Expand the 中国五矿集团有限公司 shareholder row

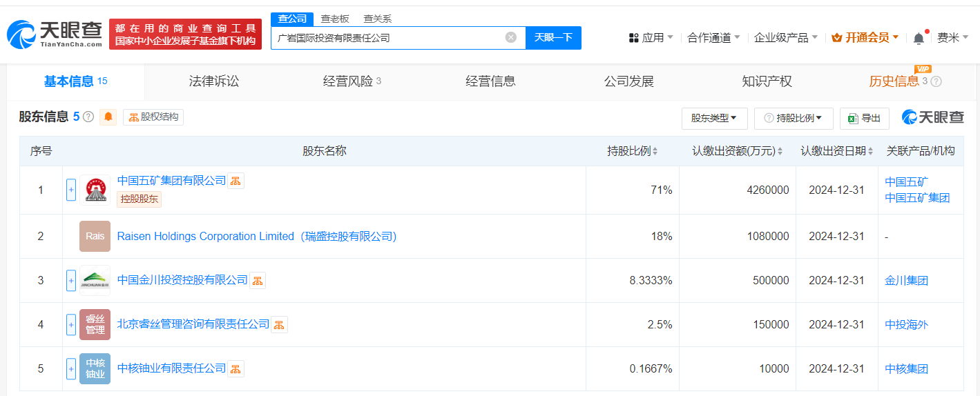[x=71, y=190]
